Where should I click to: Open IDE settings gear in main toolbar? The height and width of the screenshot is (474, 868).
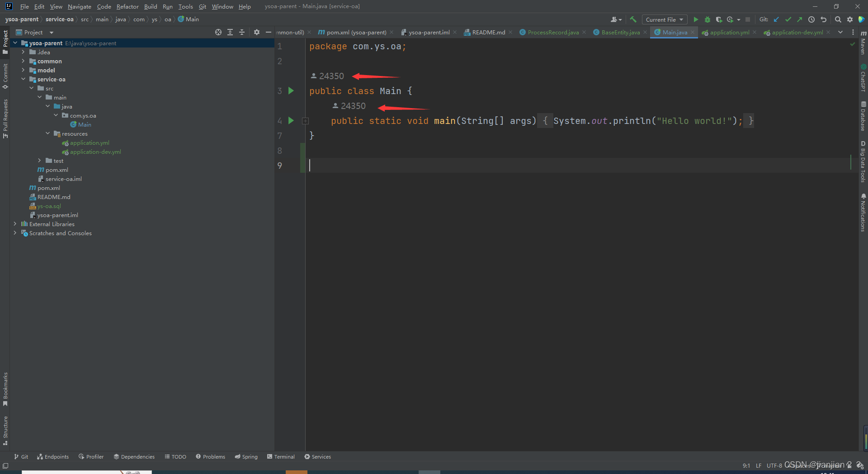point(849,19)
